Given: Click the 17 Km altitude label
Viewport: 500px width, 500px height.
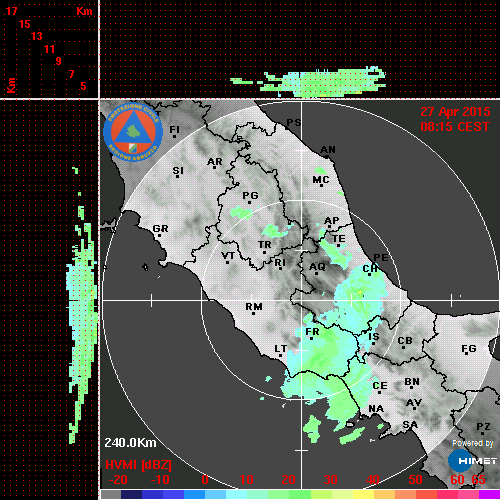Looking at the screenshot, I should coord(11,11).
